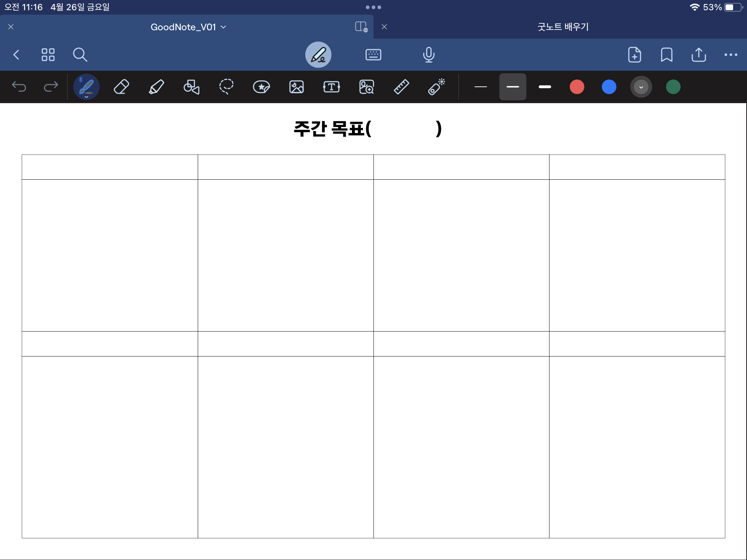Open the more options ellipsis menu
The height and width of the screenshot is (560, 747).
coord(731,55)
